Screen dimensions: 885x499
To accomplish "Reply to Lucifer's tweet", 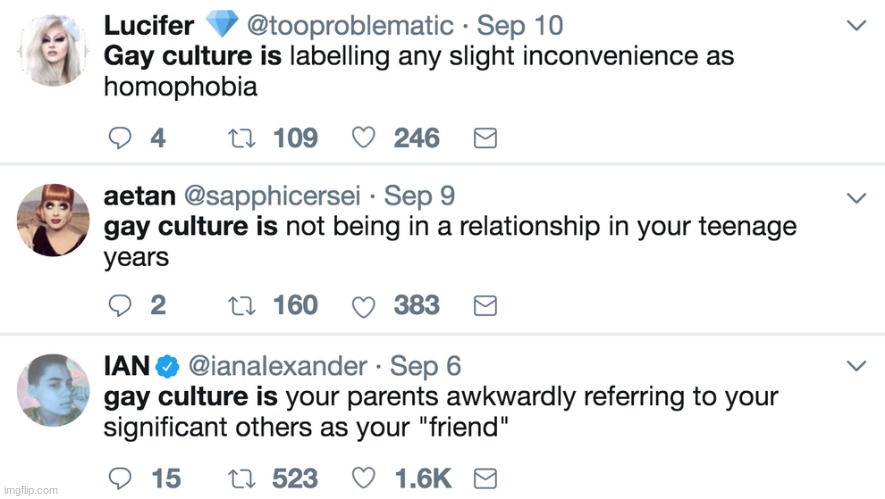I will coord(120,138).
